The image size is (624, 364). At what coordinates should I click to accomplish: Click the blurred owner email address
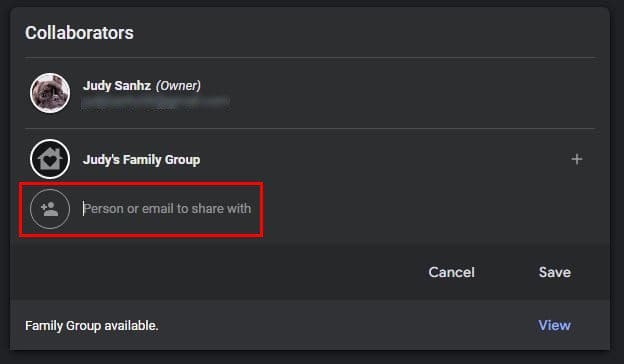[155, 102]
